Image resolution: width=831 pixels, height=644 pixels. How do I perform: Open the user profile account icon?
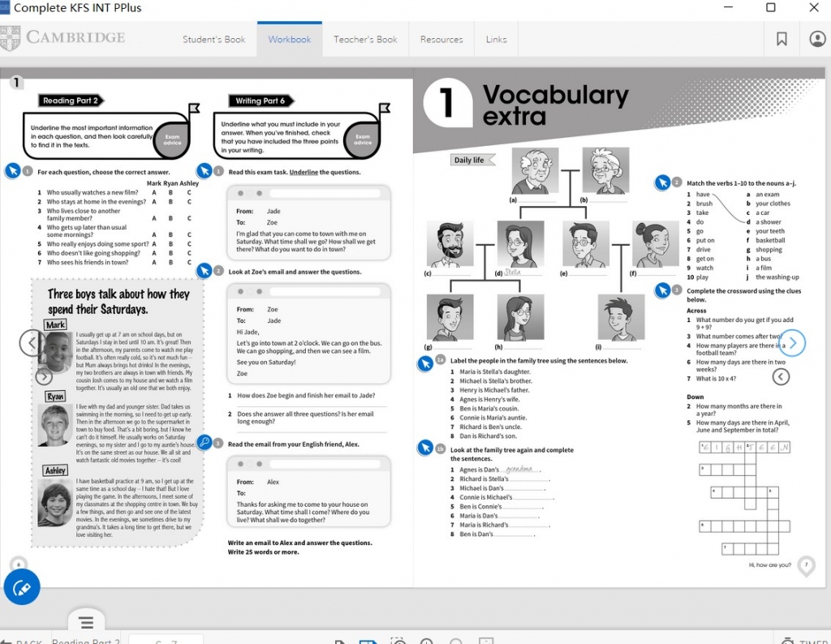[x=817, y=39]
